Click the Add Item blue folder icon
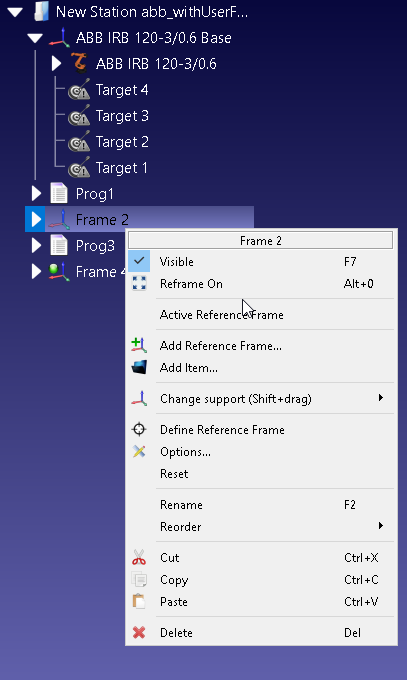The width and height of the screenshot is (407, 680). coord(139,367)
